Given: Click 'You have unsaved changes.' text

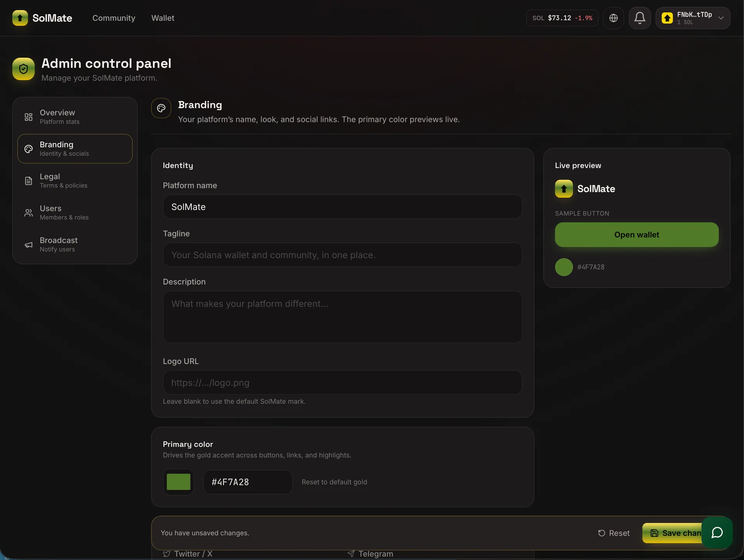Looking at the screenshot, I should 205,533.
